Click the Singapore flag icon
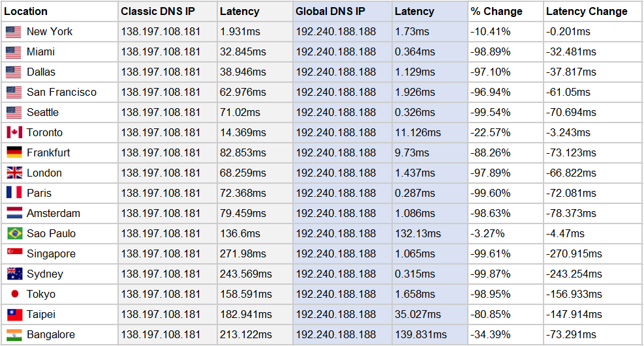This screenshot has height=346, width=644. [14, 254]
